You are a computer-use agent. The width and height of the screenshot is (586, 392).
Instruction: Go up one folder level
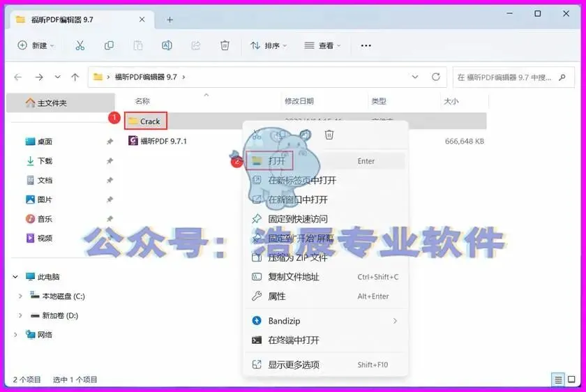click(75, 77)
